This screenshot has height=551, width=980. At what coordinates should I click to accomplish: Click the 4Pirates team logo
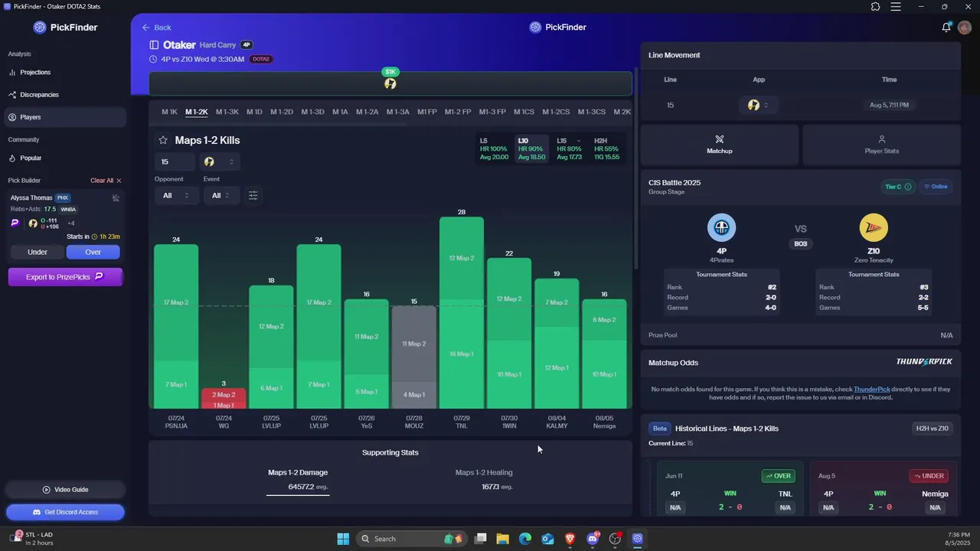click(x=721, y=227)
